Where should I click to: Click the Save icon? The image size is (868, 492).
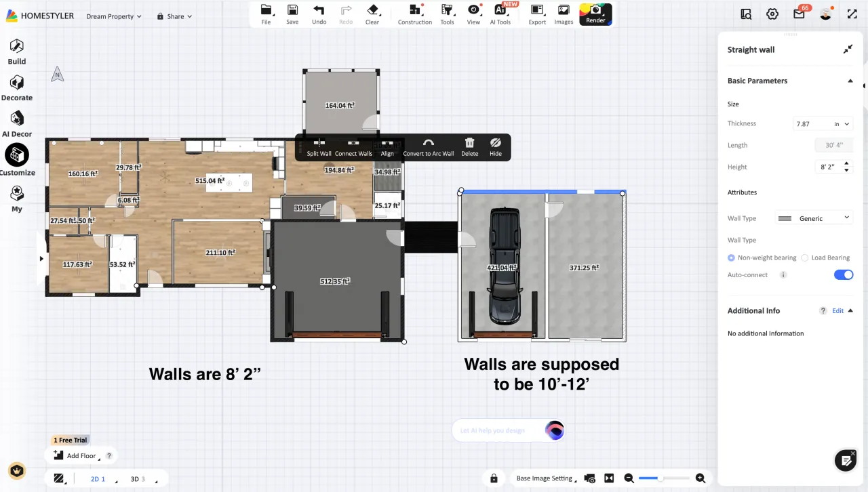click(x=292, y=10)
